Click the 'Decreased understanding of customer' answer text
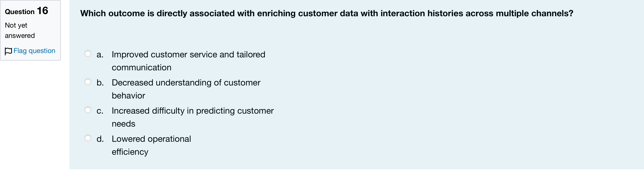This screenshot has height=178, width=644. 186,89
